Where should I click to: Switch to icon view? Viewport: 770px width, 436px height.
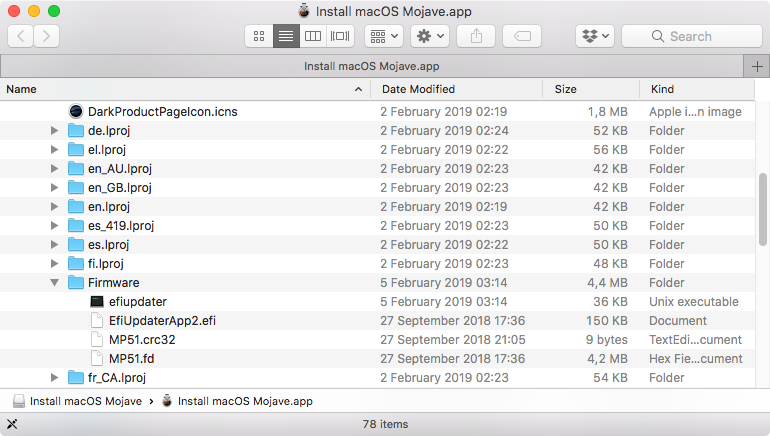coord(259,36)
